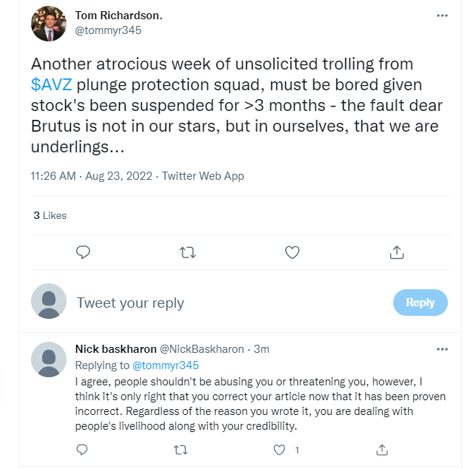Click the Twitter Web App source link
Viewport: 476px width, 469px height.
pyautogui.click(x=203, y=176)
